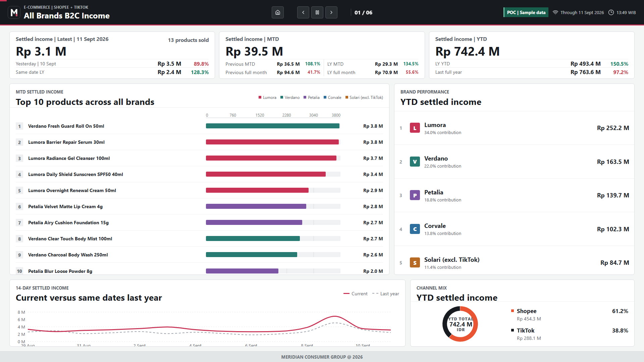Click Verdano Charcoal Body Wash 250ml
This screenshot has height=362, width=644.
tap(199, 255)
